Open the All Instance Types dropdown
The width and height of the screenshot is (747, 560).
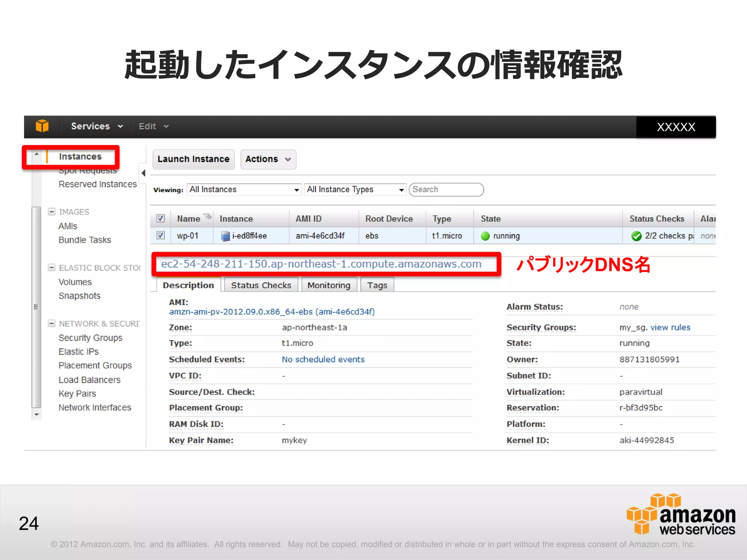[x=355, y=190]
